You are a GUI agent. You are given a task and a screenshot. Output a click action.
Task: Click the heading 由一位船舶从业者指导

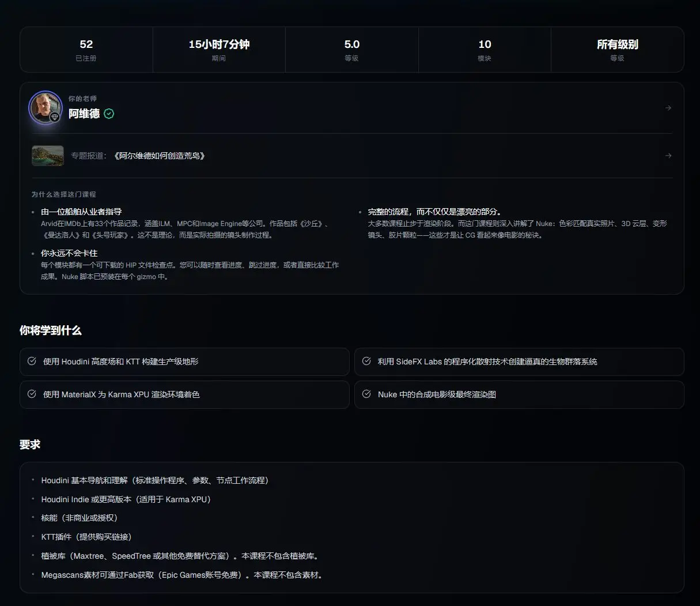81,212
